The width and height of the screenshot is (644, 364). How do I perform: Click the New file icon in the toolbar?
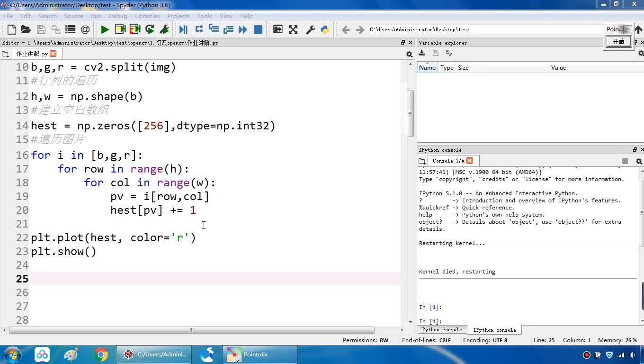coord(12,29)
